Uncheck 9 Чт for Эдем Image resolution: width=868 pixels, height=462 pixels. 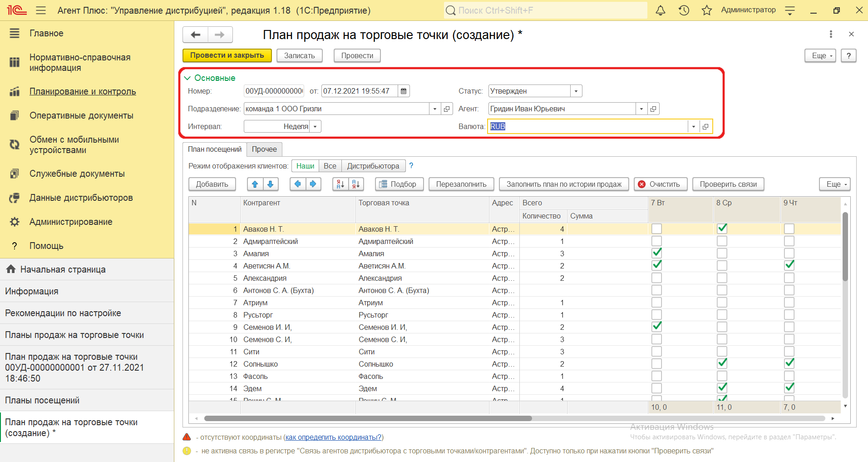(x=789, y=388)
